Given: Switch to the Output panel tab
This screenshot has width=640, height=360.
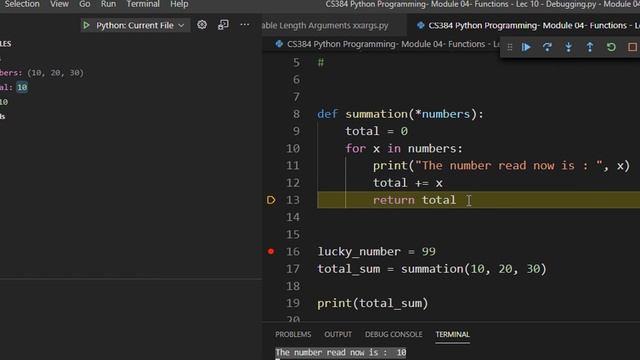Looking at the screenshot, I should pos(338,334).
